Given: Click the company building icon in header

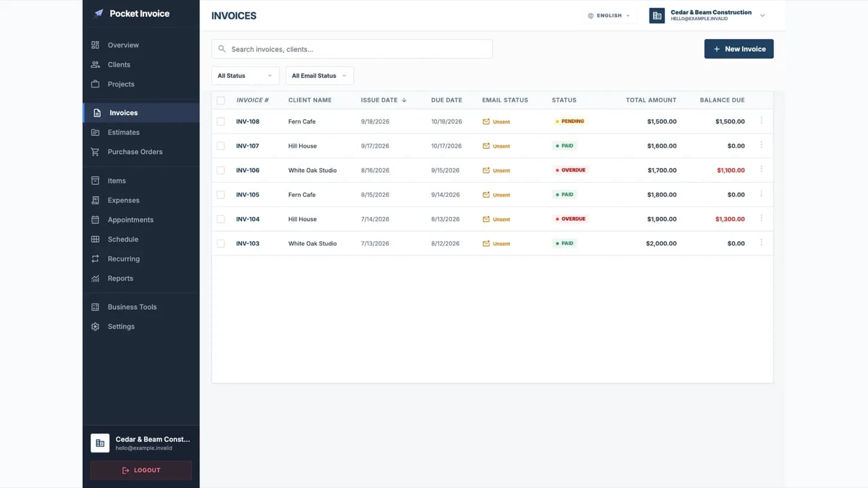Looking at the screenshot, I should pos(657,16).
